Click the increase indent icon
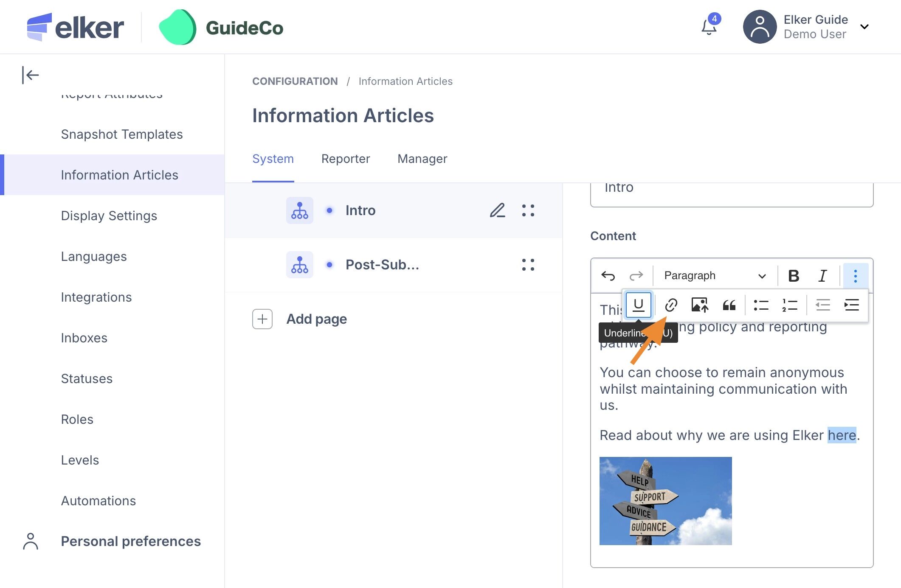Screen dimensions: 901x588 pyautogui.click(x=851, y=305)
